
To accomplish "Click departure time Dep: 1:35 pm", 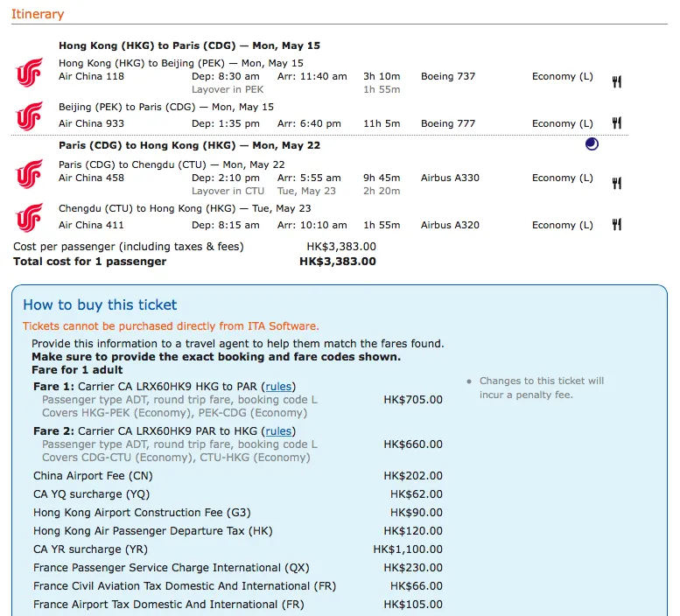I will 226,123.
